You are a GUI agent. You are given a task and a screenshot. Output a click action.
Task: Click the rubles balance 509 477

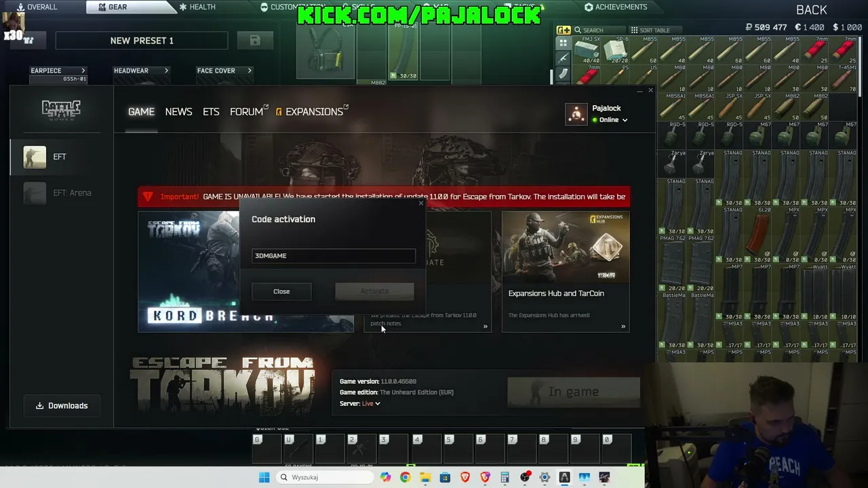[766, 27]
